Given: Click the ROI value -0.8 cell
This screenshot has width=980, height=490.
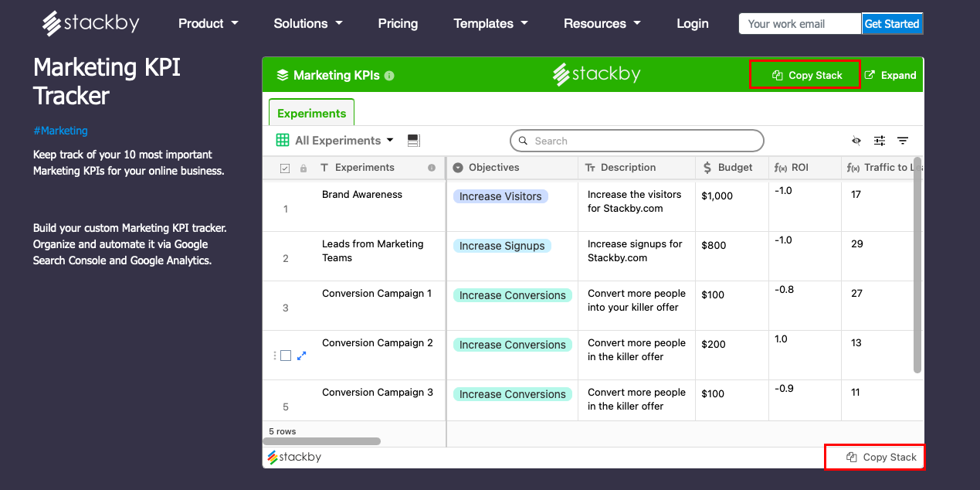Looking at the screenshot, I should pyautogui.click(x=805, y=305).
